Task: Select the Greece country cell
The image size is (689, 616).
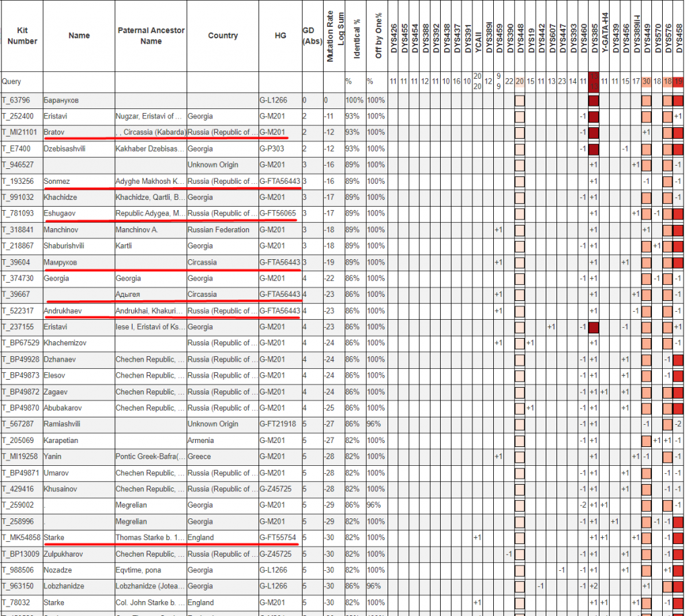Action: point(200,456)
